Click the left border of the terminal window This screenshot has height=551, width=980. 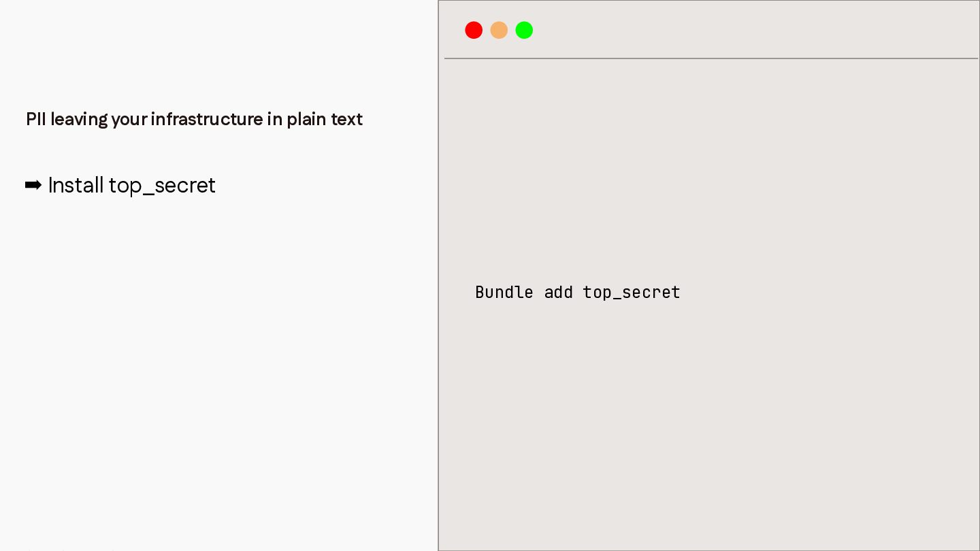tap(438, 275)
